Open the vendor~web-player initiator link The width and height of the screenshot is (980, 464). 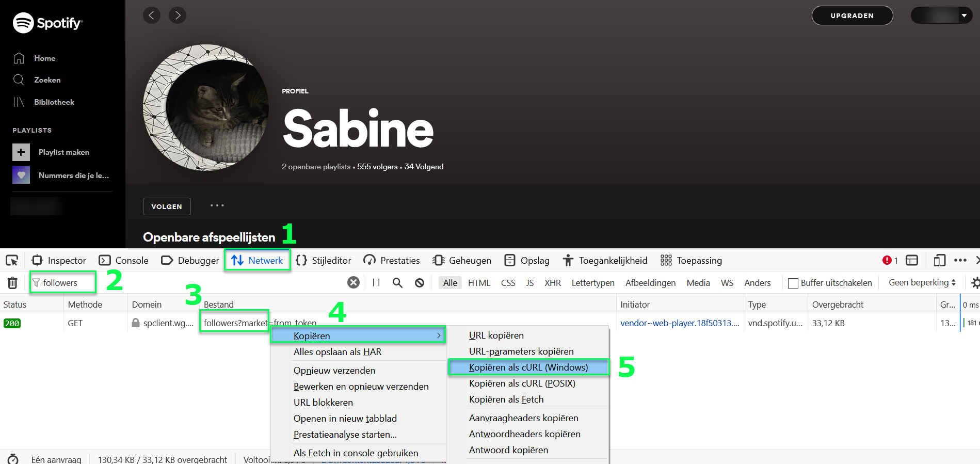680,323
